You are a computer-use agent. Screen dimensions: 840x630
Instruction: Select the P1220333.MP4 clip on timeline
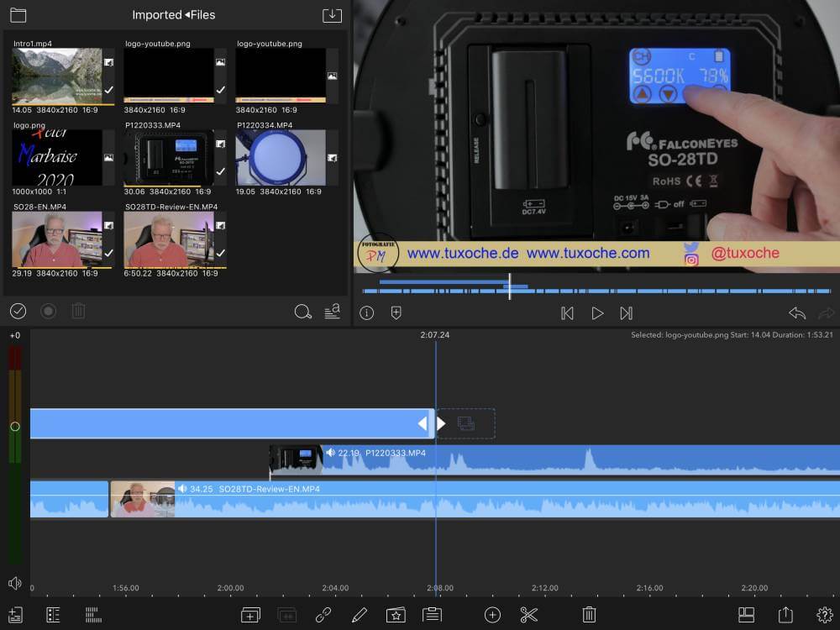[x=554, y=459]
